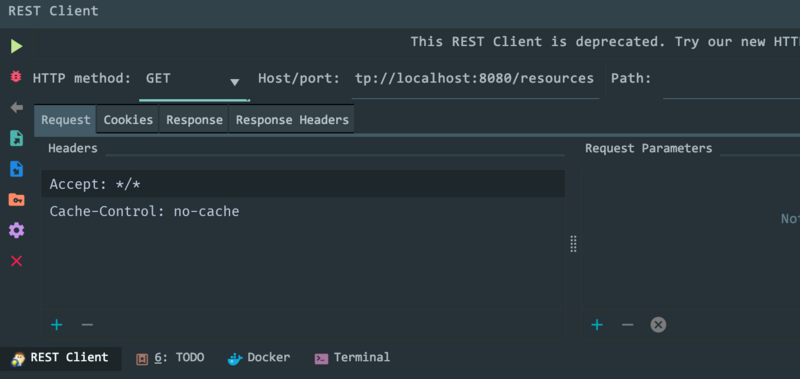Open the Terminal tool window
The width and height of the screenshot is (800, 379).
click(x=353, y=358)
